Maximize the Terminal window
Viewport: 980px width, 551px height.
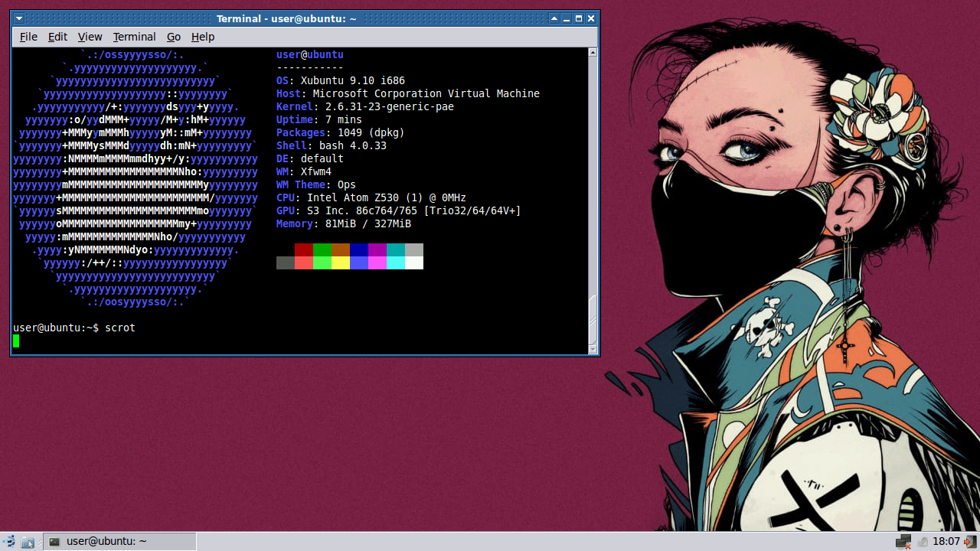(579, 18)
